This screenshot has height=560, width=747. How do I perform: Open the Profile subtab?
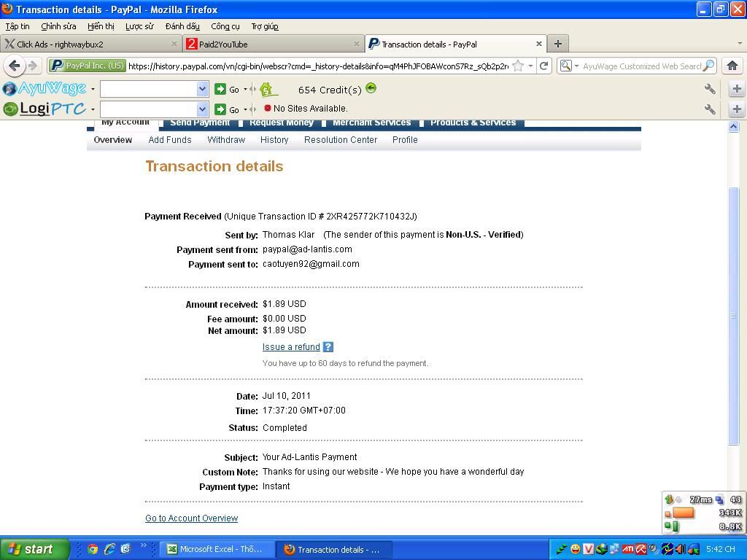tap(405, 140)
